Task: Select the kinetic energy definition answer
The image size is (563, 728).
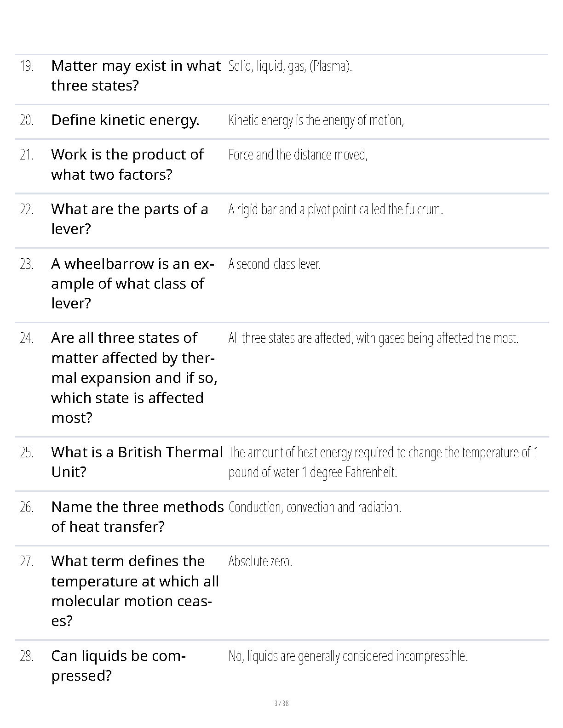Action: [x=316, y=120]
